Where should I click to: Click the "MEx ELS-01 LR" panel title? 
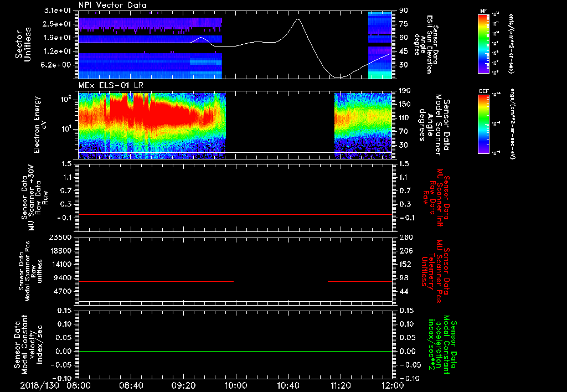(110, 85)
